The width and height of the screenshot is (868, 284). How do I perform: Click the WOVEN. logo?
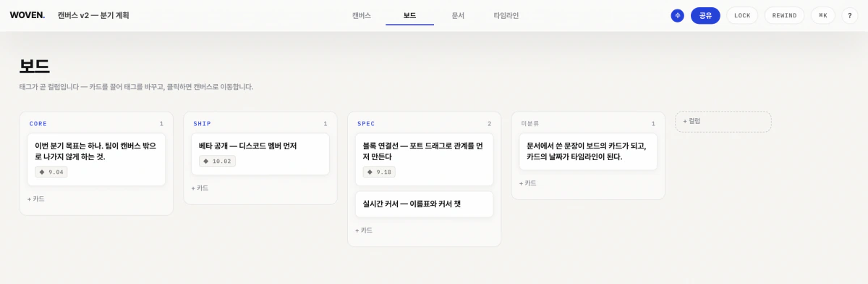pyautogui.click(x=27, y=15)
